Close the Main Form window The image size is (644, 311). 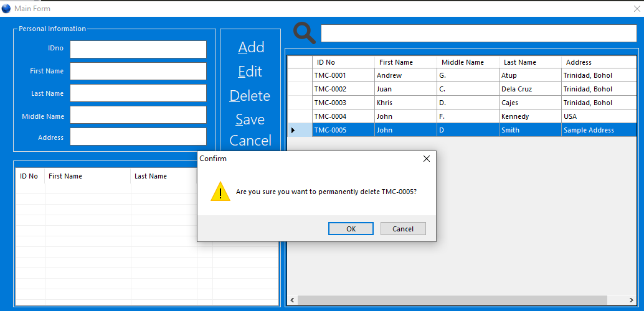[637, 8]
